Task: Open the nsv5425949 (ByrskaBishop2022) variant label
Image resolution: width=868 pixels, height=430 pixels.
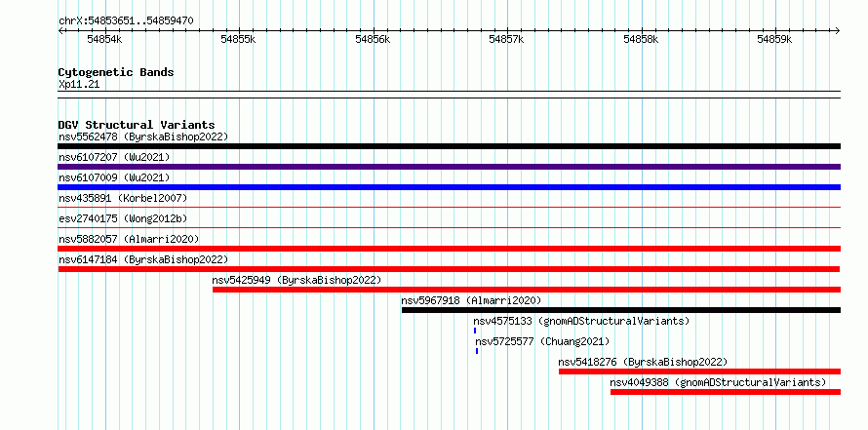Action: coord(296,280)
